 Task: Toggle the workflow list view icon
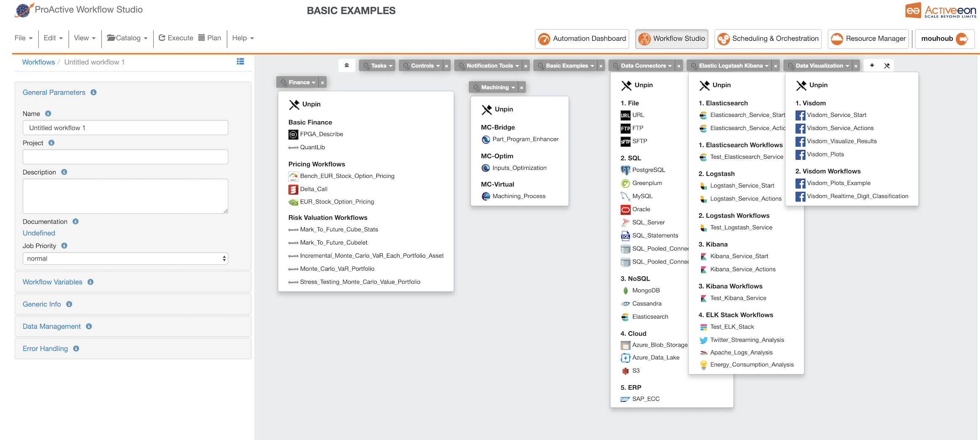tap(240, 62)
